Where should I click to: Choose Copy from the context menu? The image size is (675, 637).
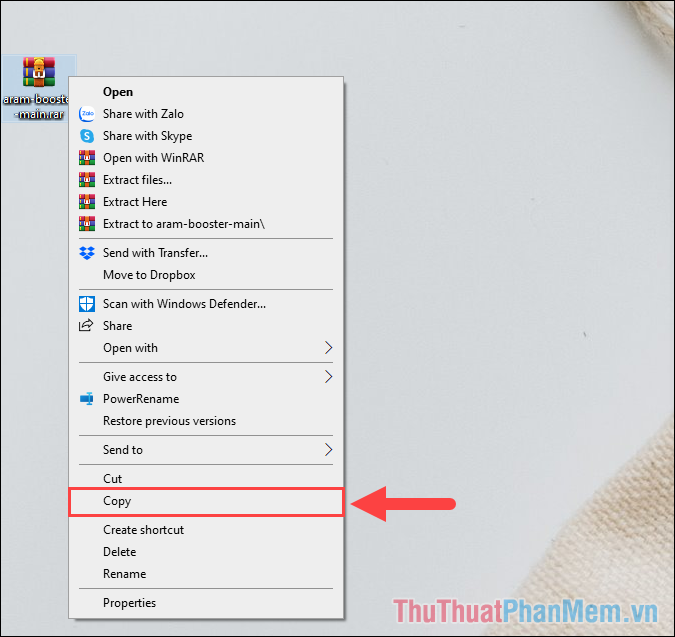tap(206, 501)
